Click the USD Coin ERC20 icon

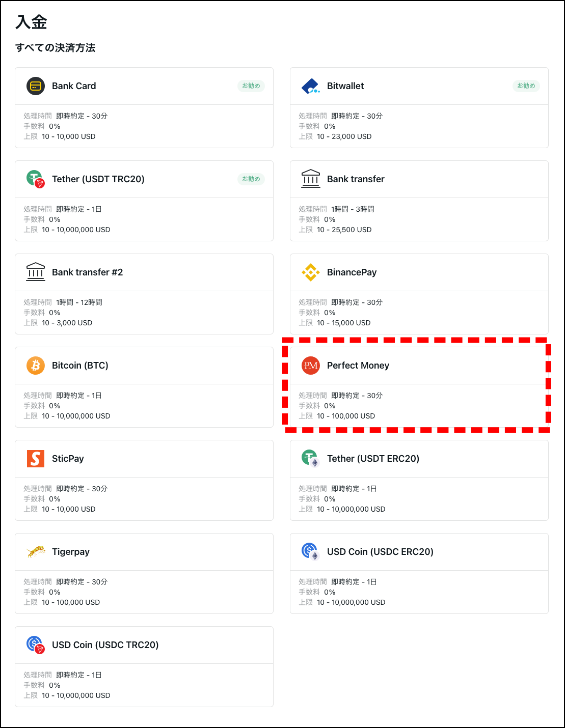point(310,552)
